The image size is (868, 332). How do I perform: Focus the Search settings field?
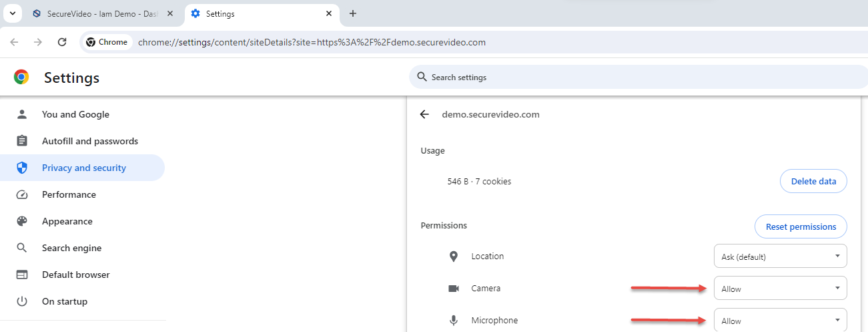point(600,77)
